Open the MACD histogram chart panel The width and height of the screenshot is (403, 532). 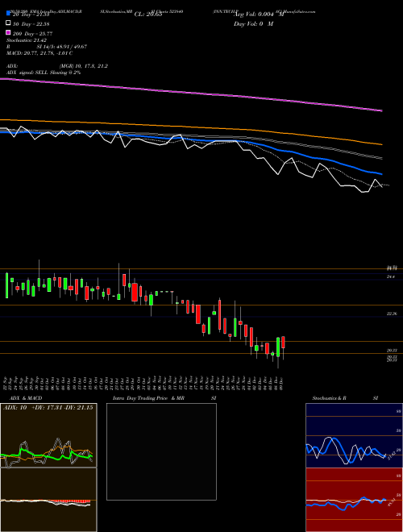click(48, 500)
